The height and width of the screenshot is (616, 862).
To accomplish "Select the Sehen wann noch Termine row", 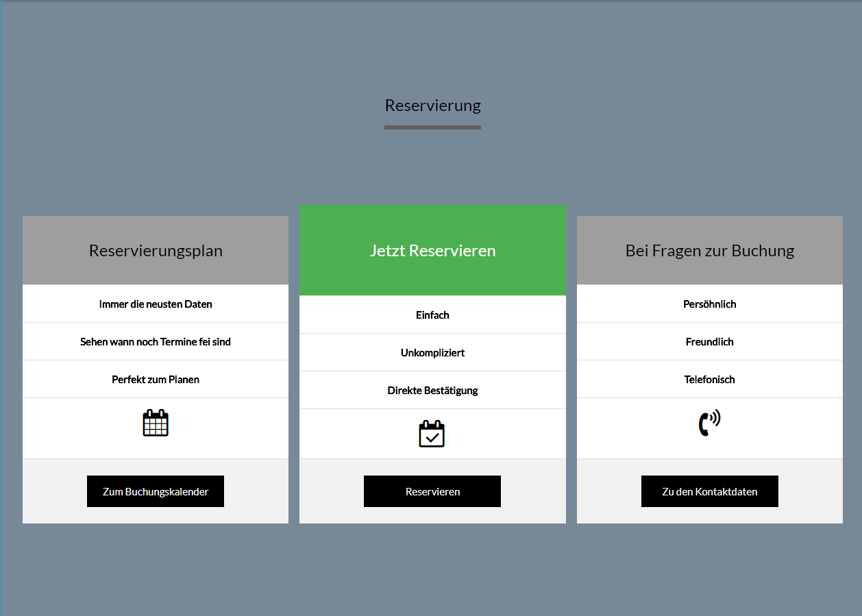I will click(156, 342).
